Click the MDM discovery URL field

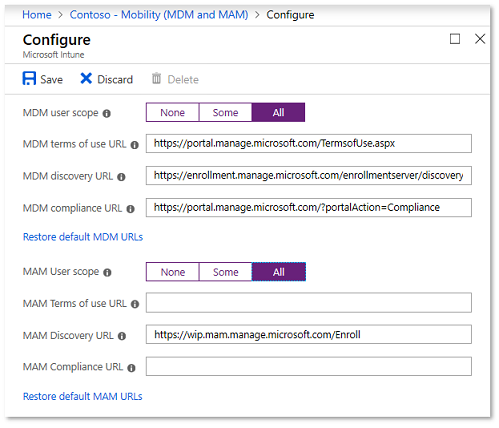[x=309, y=176]
